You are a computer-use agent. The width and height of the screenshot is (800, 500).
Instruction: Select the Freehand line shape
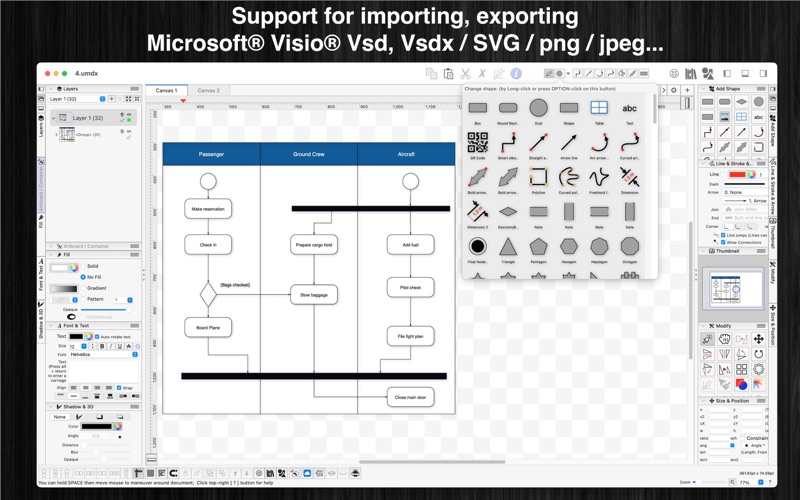599,177
